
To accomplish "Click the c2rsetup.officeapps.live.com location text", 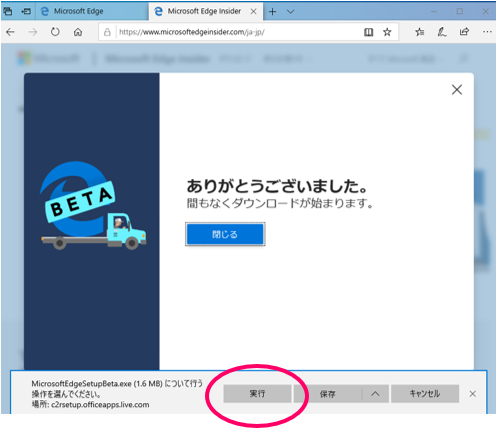I will point(100,405).
